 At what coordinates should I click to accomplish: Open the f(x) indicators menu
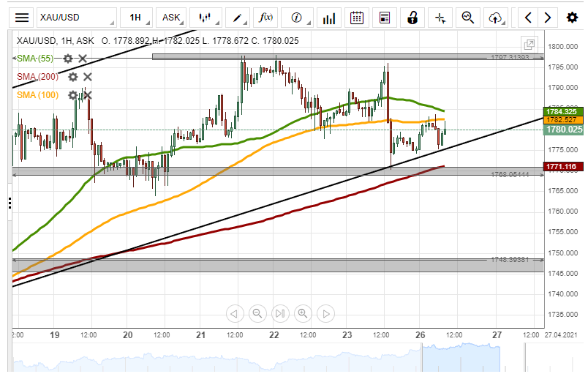point(267,18)
